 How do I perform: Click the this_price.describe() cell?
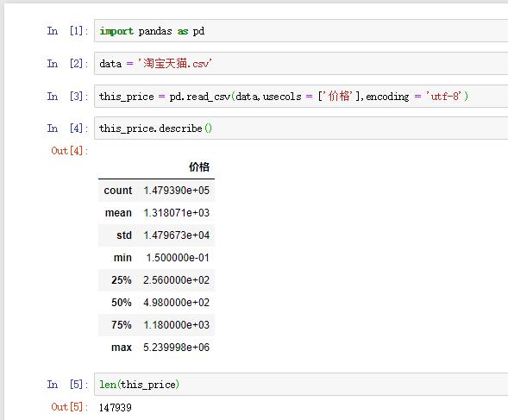coord(301,129)
